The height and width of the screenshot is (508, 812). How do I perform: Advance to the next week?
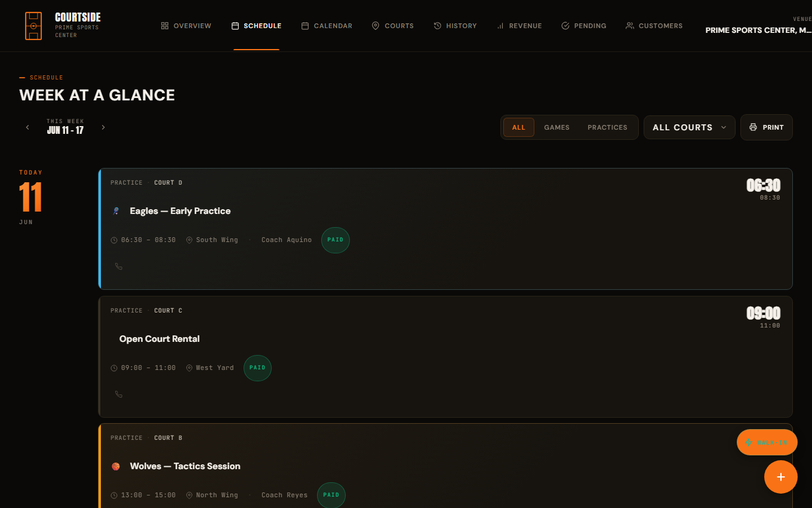point(103,127)
